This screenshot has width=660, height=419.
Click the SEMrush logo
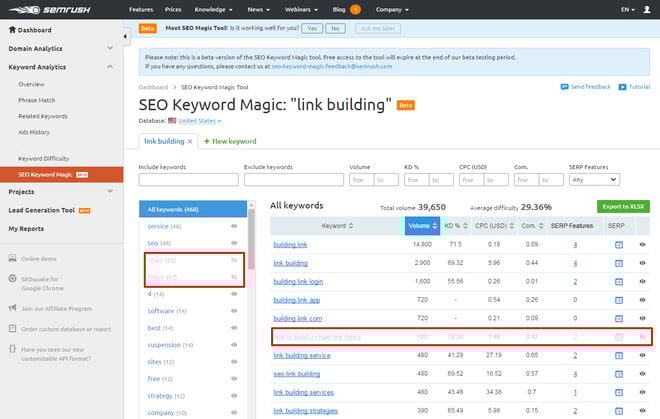click(50, 10)
